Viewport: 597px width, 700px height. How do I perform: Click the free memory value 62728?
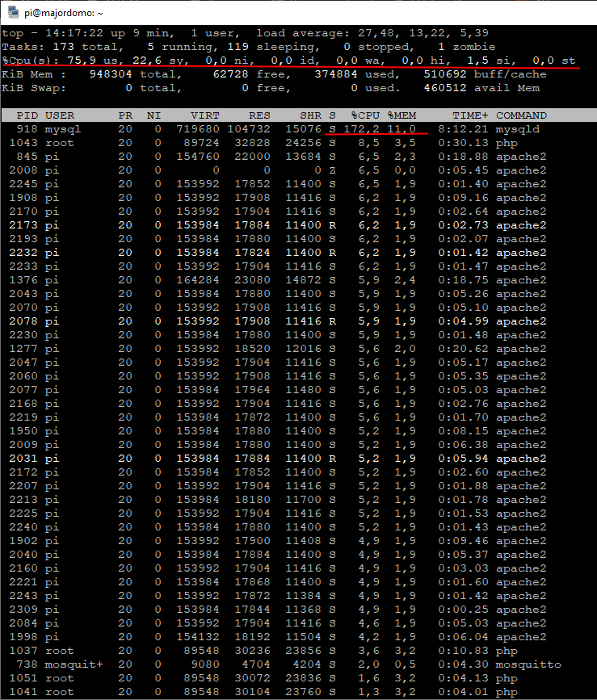pyautogui.click(x=230, y=74)
